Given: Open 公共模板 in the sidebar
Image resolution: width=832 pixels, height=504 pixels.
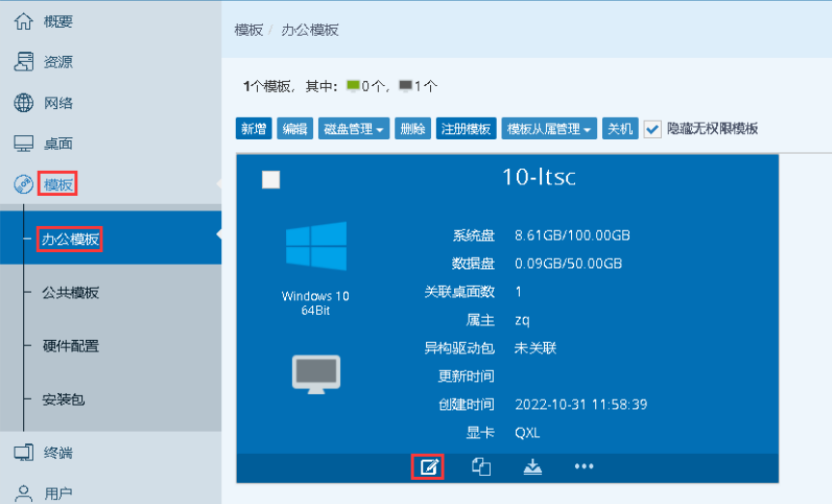Looking at the screenshot, I should [x=71, y=293].
